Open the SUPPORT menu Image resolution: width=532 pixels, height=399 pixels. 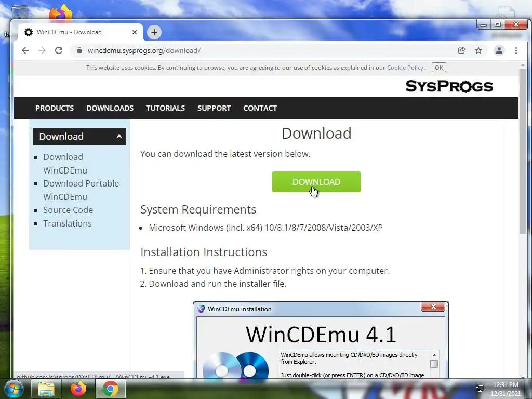point(214,108)
